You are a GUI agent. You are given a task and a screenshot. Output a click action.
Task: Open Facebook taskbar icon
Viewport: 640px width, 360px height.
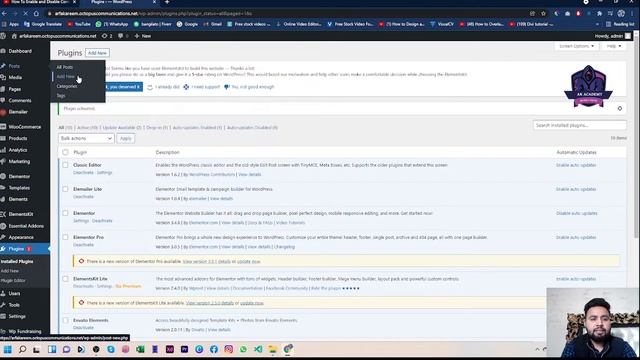tap(213, 349)
